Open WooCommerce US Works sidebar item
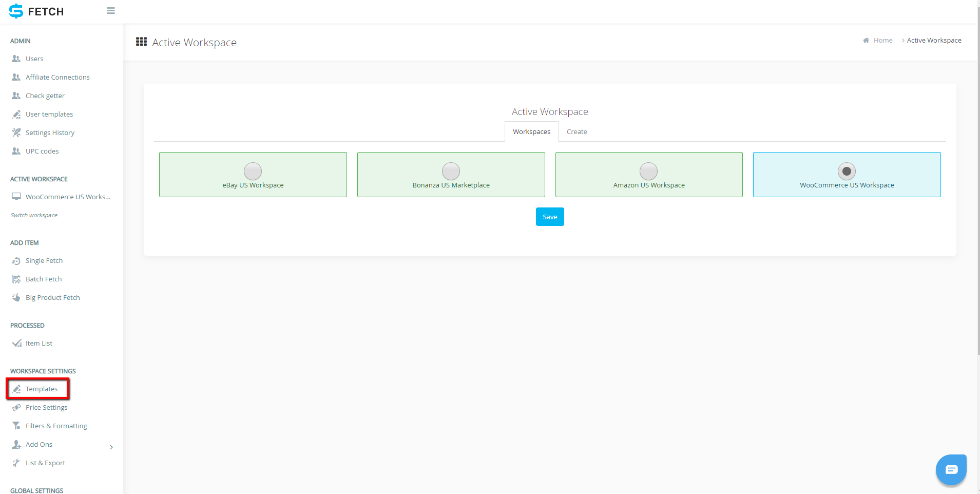Viewport: 980px width, 494px height. [x=68, y=197]
